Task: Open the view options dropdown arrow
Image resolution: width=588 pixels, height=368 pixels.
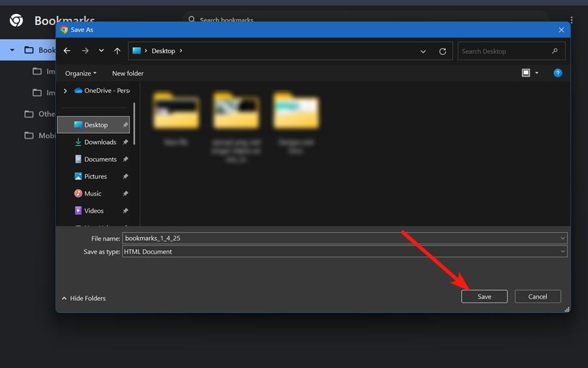Action: tap(537, 73)
